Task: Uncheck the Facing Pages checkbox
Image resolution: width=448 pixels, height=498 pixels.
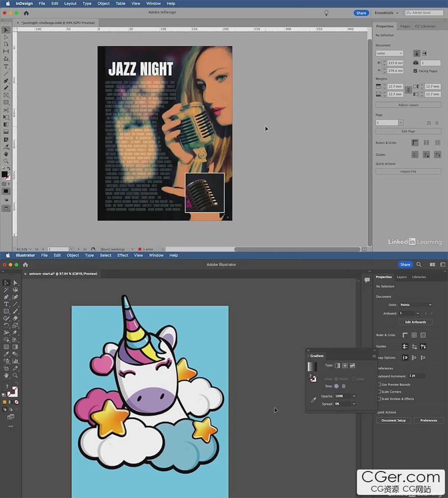Action: click(415, 71)
